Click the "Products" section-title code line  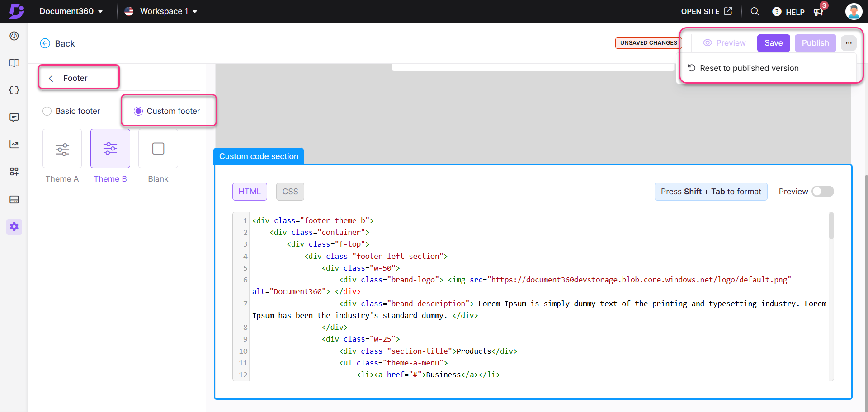[x=428, y=351]
